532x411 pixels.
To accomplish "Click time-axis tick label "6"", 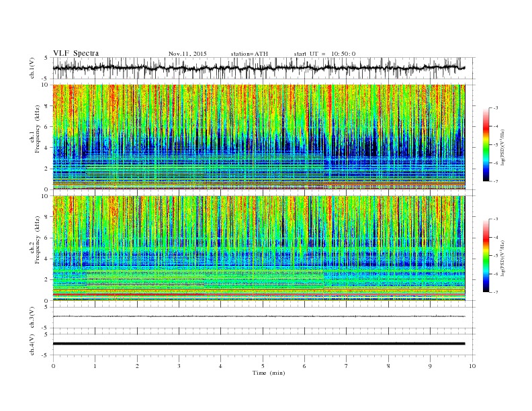I will click(304, 366).
